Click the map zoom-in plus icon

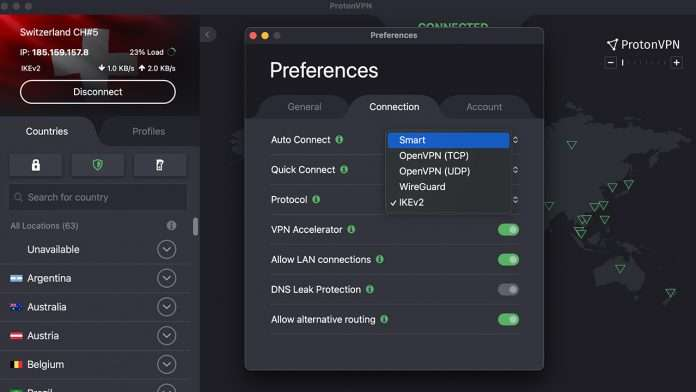click(676, 63)
